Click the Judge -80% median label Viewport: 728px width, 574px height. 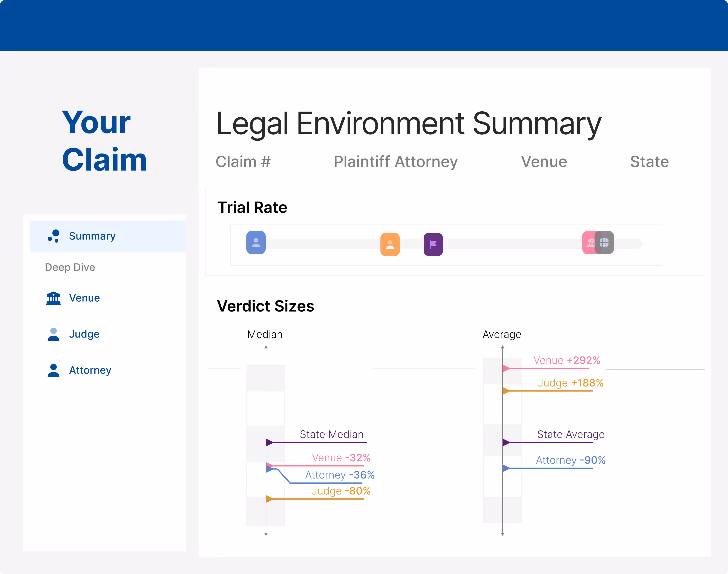point(341,491)
